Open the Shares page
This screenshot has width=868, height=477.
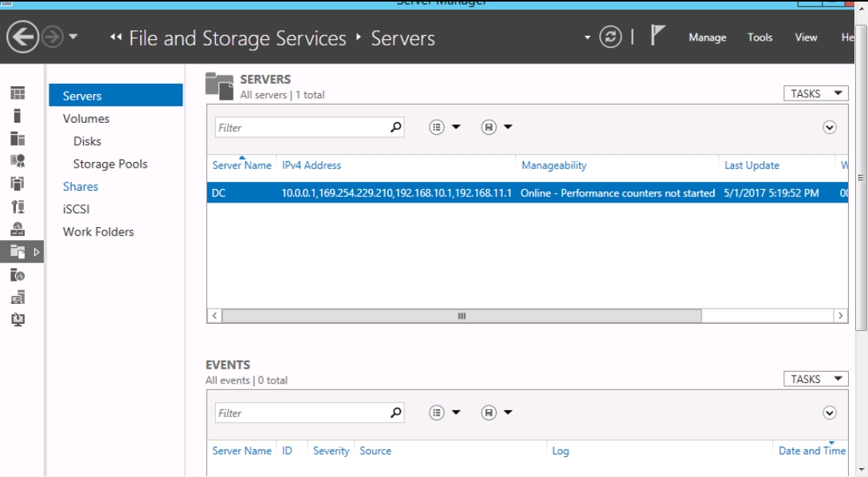click(x=81, y=187)
